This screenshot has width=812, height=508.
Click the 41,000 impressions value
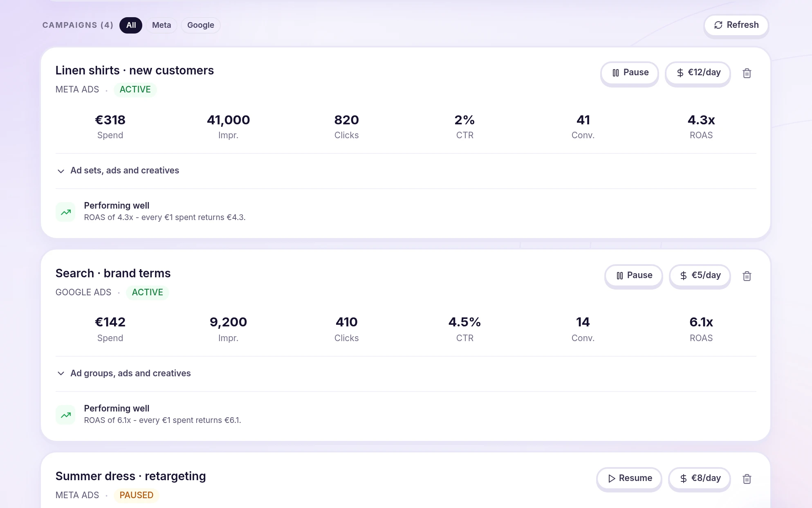click(228, 120)
